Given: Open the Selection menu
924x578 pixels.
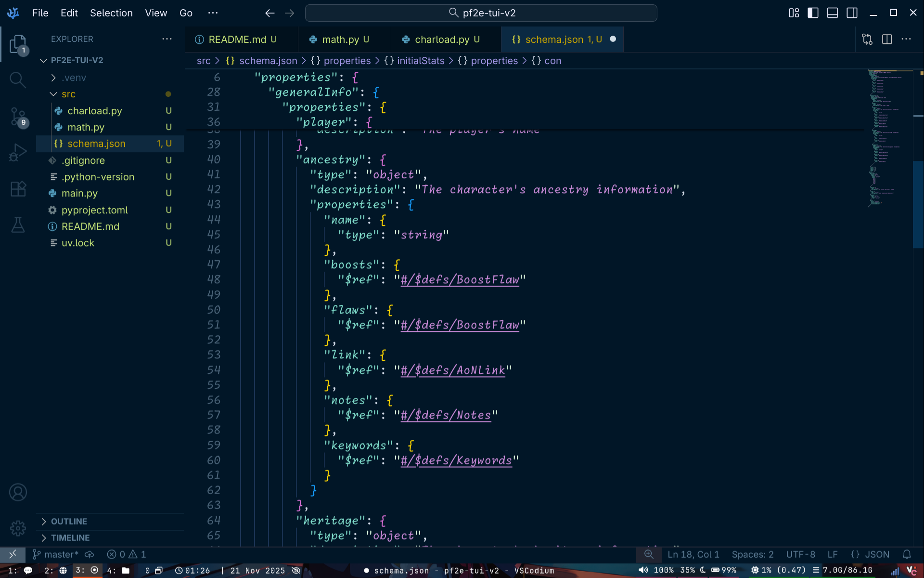Looking at the screenshot, I should pos(111,13).
